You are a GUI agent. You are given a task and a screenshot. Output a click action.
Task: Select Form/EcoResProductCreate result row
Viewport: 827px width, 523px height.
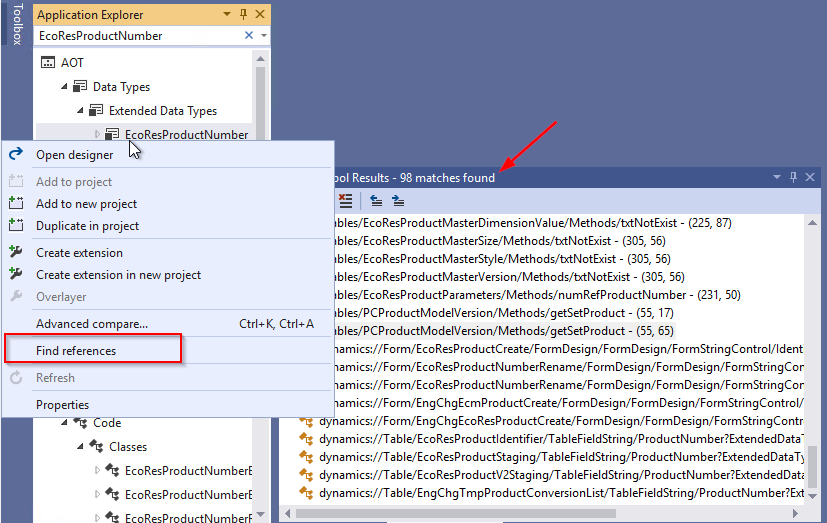[x=569, y=349]
